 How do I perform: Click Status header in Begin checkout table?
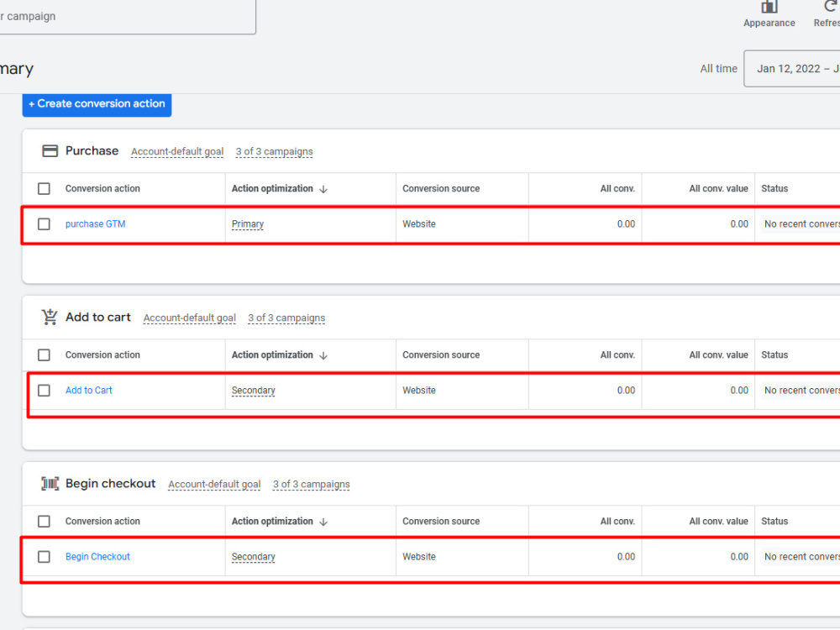[774, 522]
